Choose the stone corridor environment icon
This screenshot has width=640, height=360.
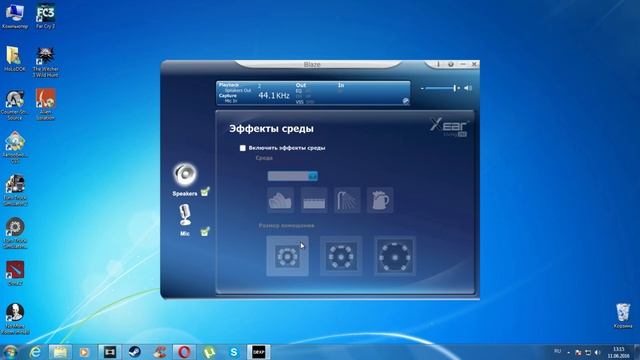pyautogui.click(x=314, y=200)
